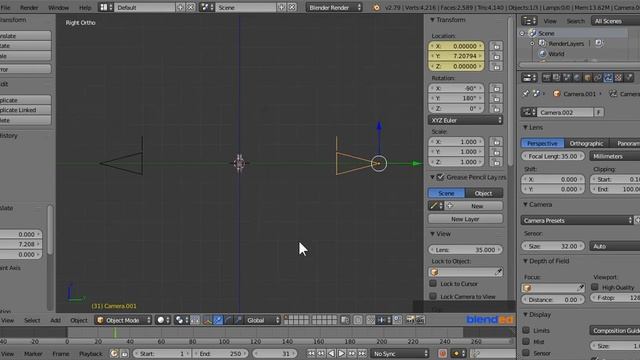
Task: Click the OpenGL render image icon
Action: tap(410, 320)
